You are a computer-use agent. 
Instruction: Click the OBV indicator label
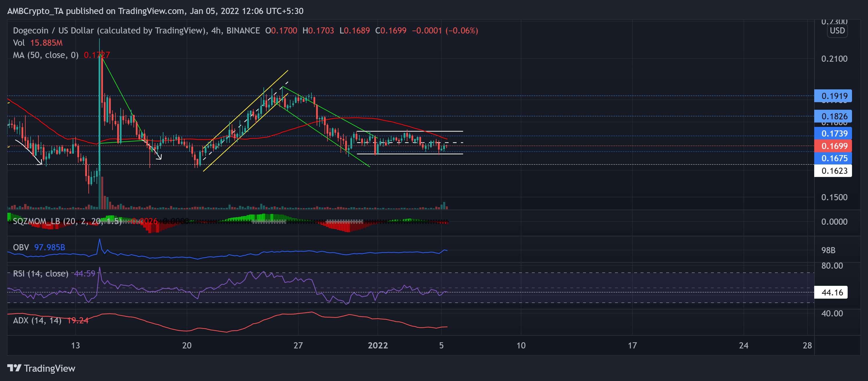point(20,247)
